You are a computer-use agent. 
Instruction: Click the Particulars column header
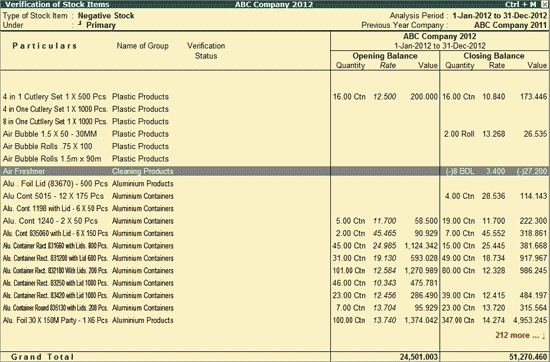(45, 46)
